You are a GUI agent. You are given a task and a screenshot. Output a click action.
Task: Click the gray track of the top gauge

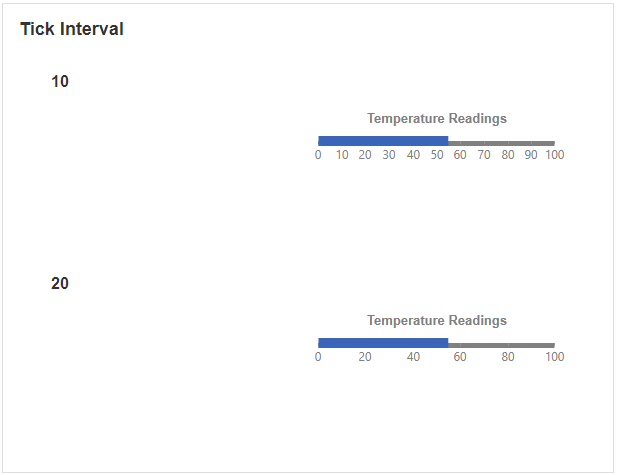501,143
